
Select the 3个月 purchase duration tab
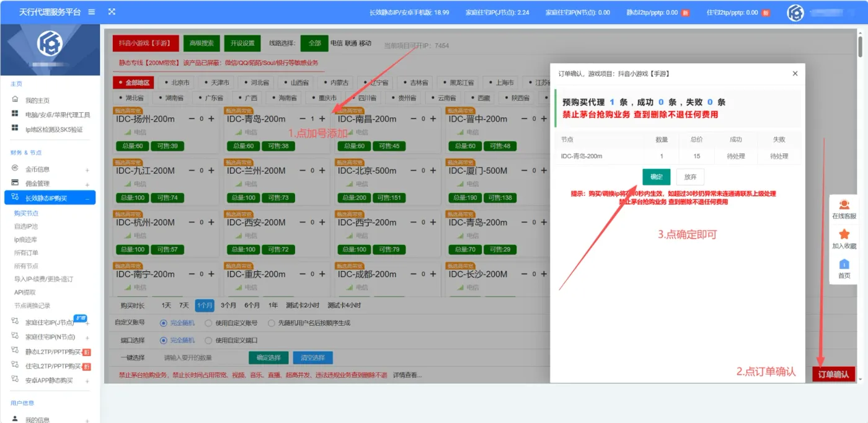(x=228, y=305)
